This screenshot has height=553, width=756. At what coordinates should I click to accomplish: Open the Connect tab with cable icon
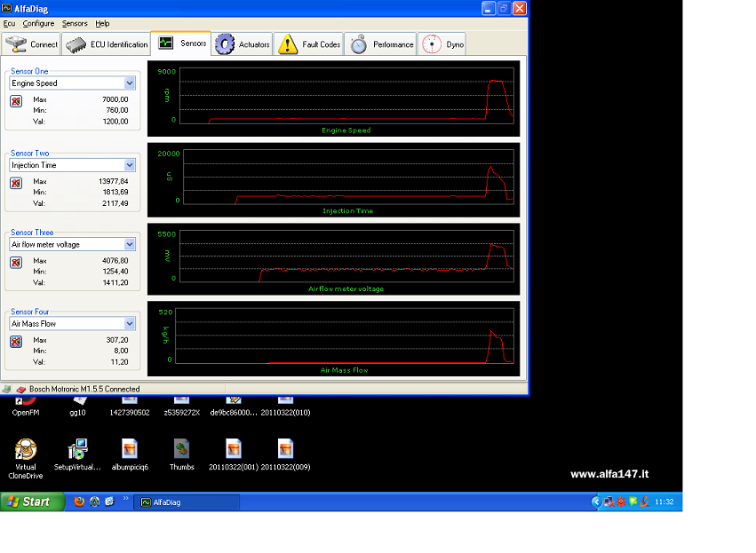click(31, 44)
